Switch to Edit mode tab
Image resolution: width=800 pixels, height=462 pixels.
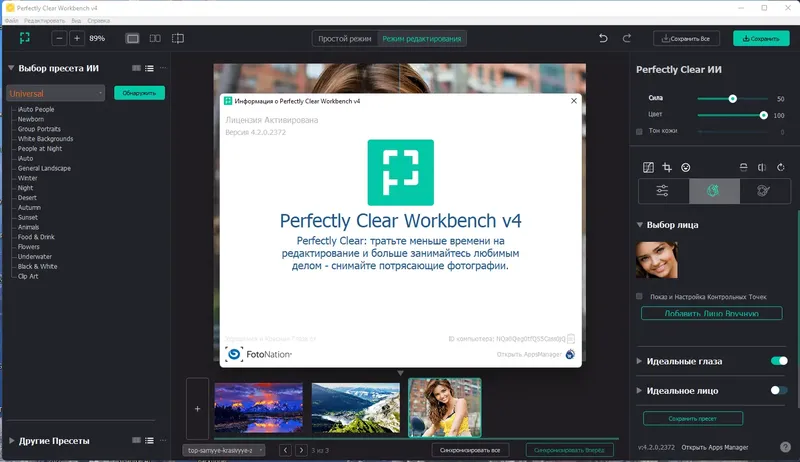point(421,39)
